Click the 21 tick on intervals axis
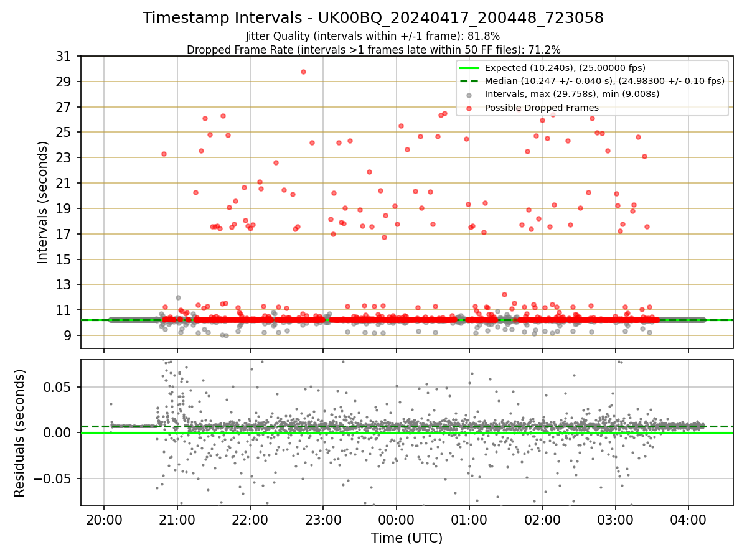Image resolution: width=747 pixels, height=560 pixels. point(63,184)
